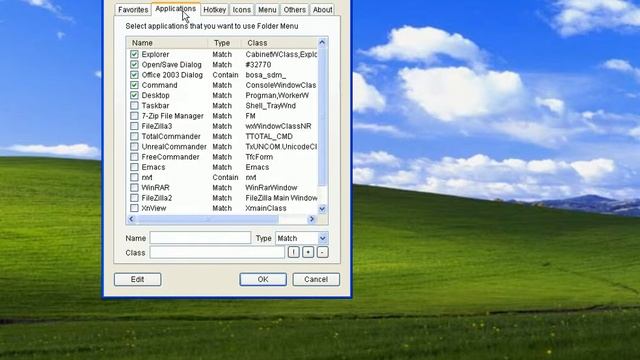Viewport: 640px width, 360px height.
Task: Switch to the Menu tab
Action: (267, 10)
